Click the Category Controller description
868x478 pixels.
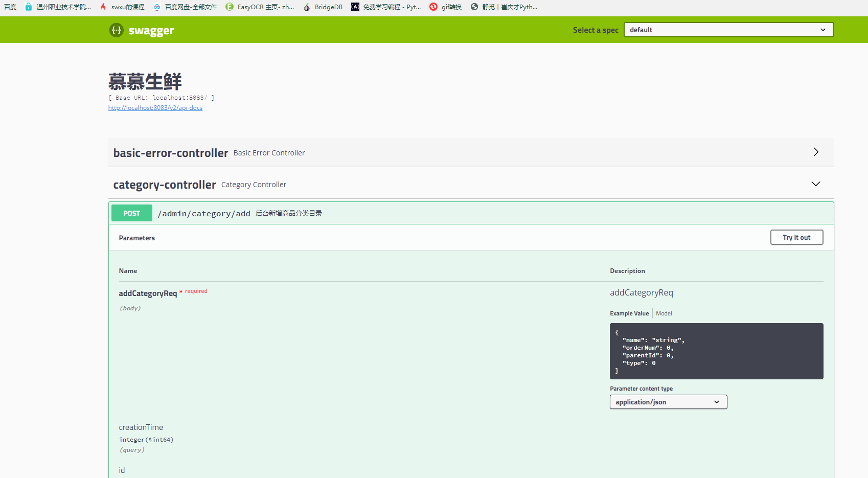click(254, 185)
